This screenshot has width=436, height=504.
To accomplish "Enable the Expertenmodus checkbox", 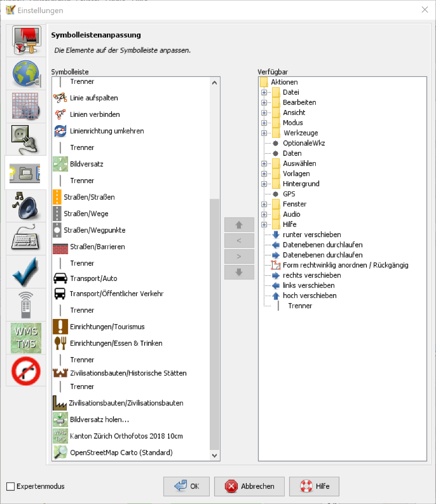I will pos(11,485).
